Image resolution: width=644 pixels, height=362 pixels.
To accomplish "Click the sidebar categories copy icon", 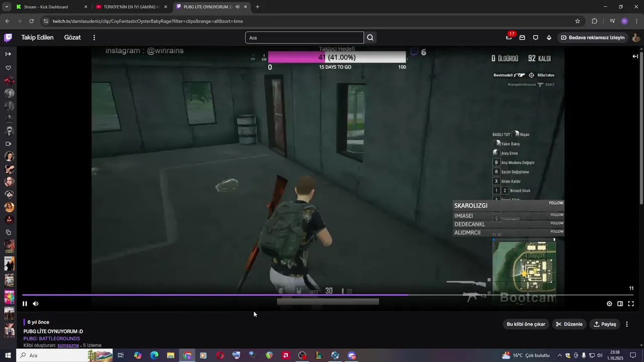I will (8, 232).
